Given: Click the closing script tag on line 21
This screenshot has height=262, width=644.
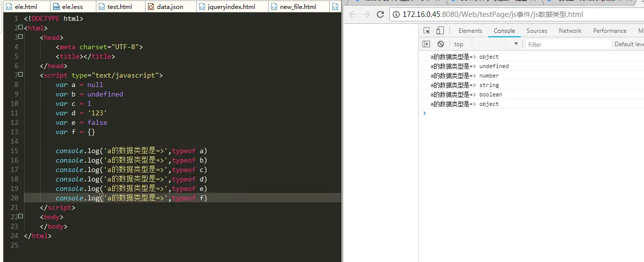Looking at the screenshot, I should point(58,207).
